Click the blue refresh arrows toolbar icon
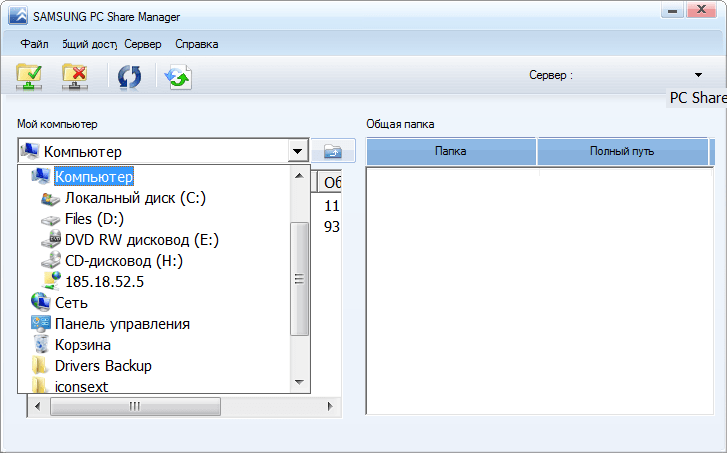Viewport: 727px width, 453px height. [x=129, y=77]
